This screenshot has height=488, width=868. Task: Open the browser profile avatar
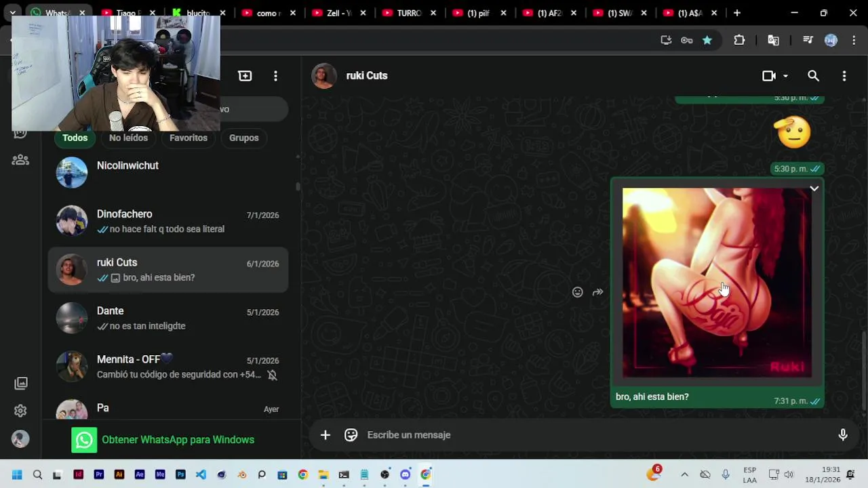point(831,40)
